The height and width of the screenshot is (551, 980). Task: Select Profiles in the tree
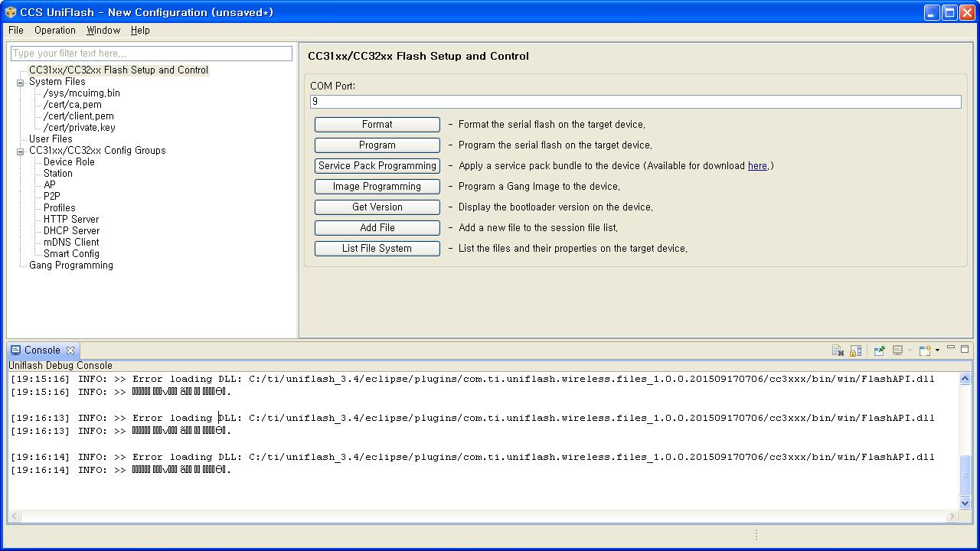(x=60, y=208)
